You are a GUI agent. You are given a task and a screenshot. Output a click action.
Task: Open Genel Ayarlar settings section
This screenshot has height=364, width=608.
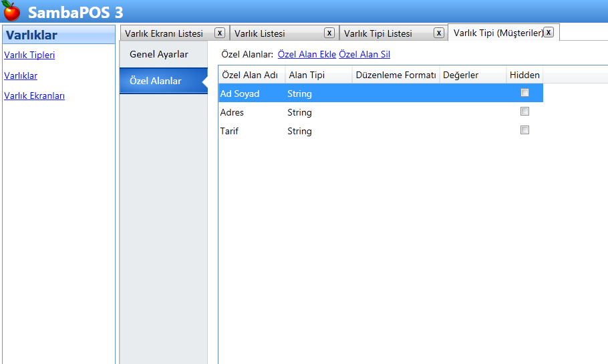pos(159,54)
